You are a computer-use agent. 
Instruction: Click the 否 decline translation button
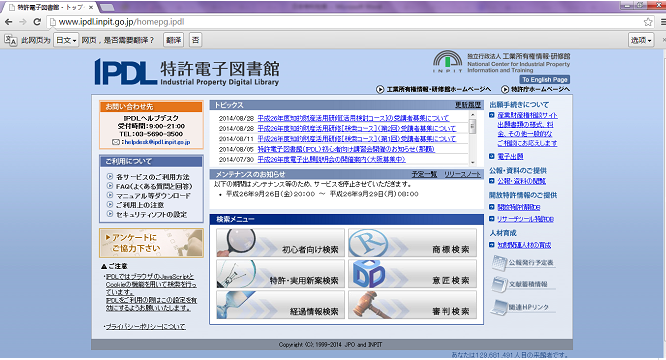(x=195, y=40)
